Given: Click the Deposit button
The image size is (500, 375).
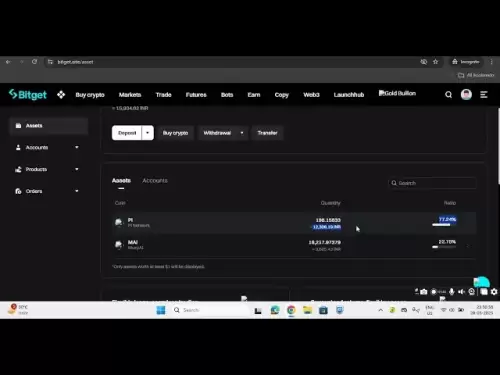Looking at the screenshot, I should click(x=127, y=133).
